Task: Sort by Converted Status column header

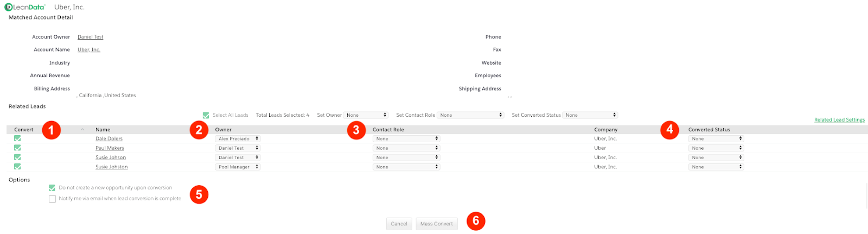Action: point(709,130)
